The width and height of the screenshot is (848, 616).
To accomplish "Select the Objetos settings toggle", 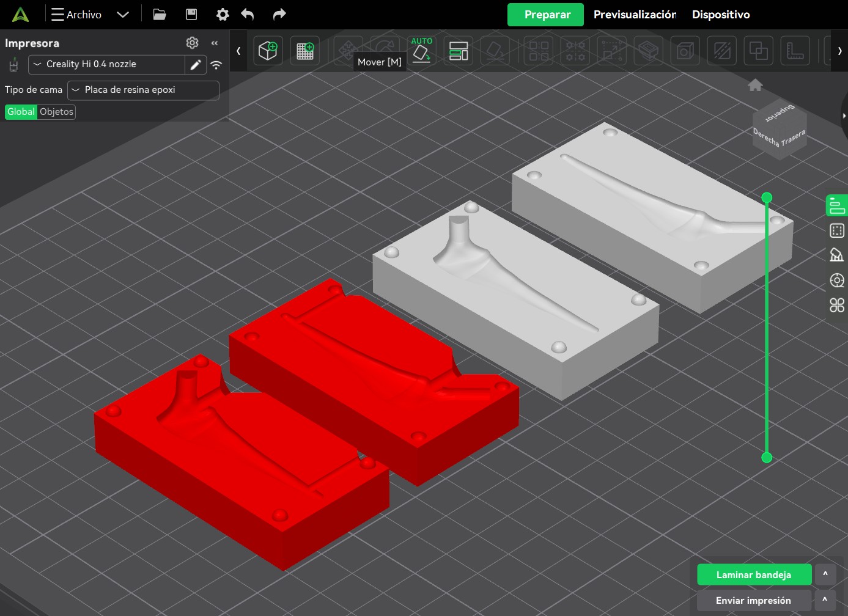I will [x=56, y=112].
